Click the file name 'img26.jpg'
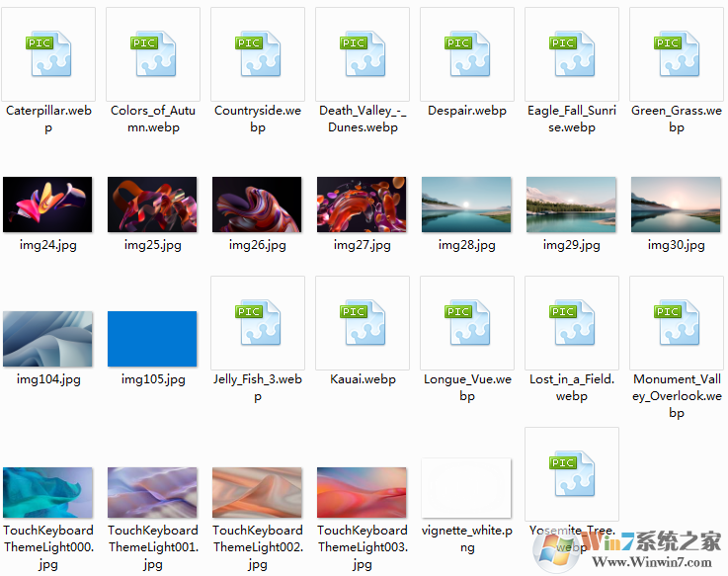Image resolution: width=728 pixels, height=576 pixels. click(258, 245)
